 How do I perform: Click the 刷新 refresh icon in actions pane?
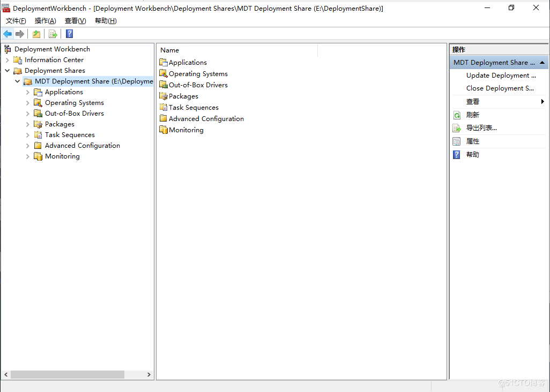click(457, 115)
